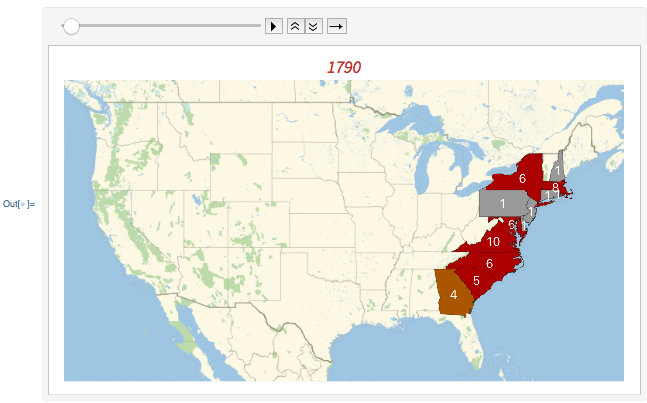Click the middle of the slider track
The width and height of the screenshot is (647, 403).
(x=160, y=26)
